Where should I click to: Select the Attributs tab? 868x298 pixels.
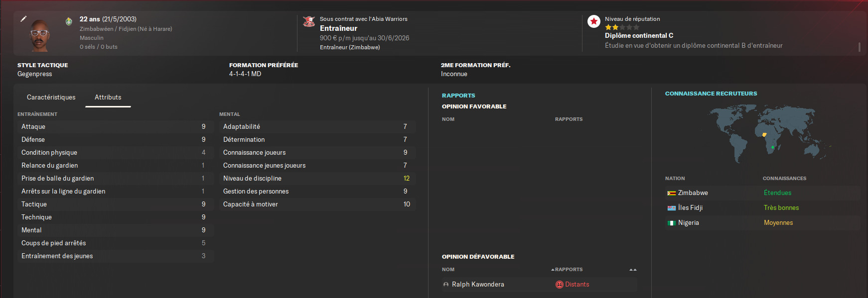[108, 98]
